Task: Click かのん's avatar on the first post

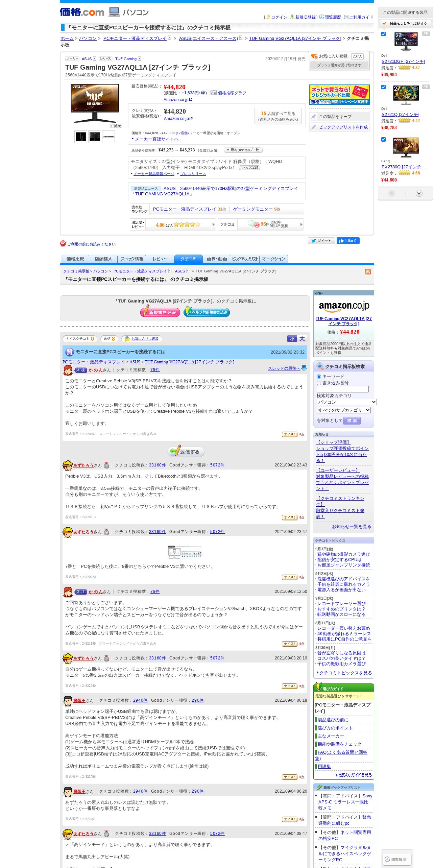Action: click(68, 370)
